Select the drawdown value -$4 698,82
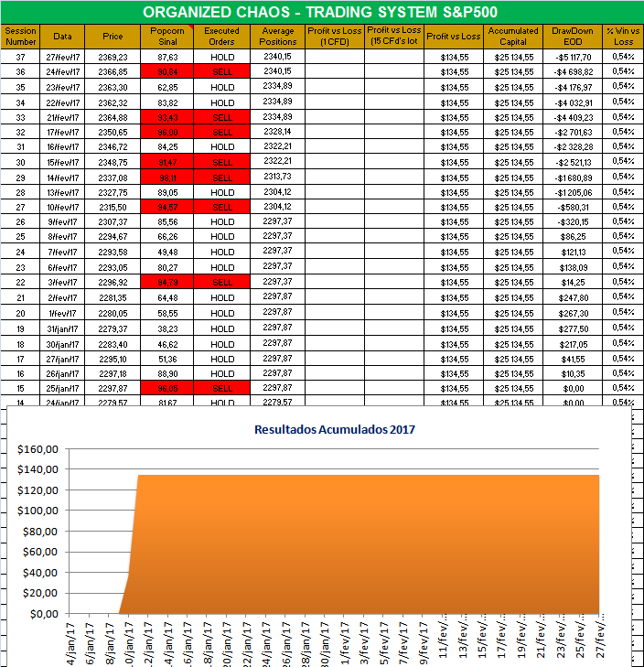Viewport: 644px width, 667px height. point(573,72)
